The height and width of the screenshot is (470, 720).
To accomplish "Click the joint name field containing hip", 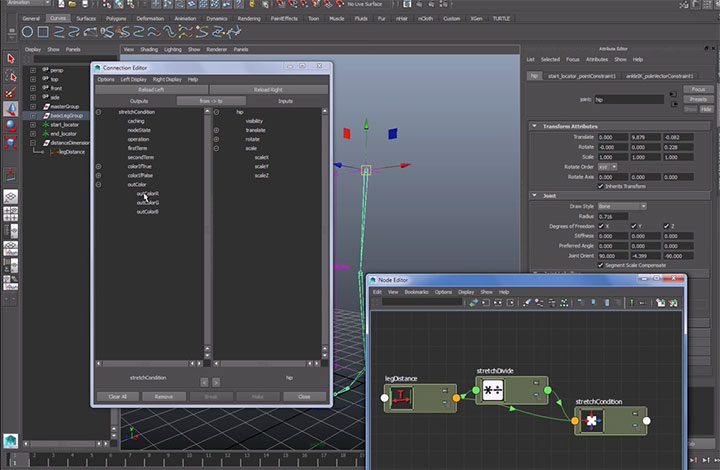I will click(x=629, y=99).
